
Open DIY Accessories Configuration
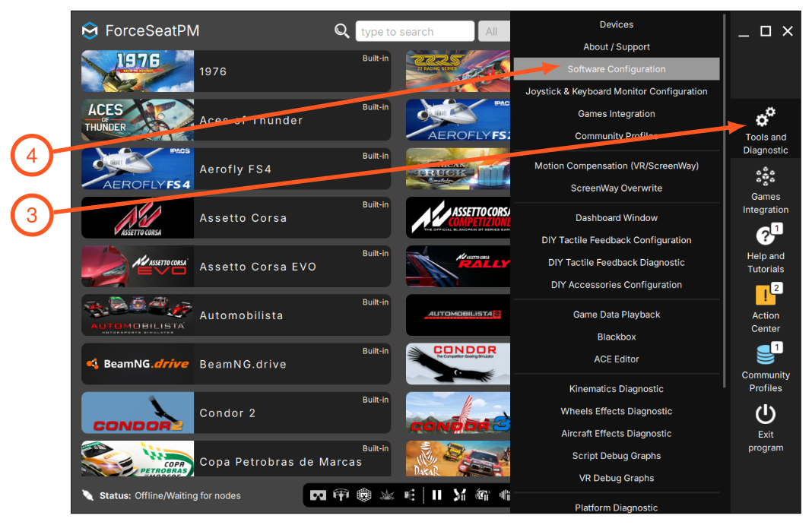click(x=617, y=284)
